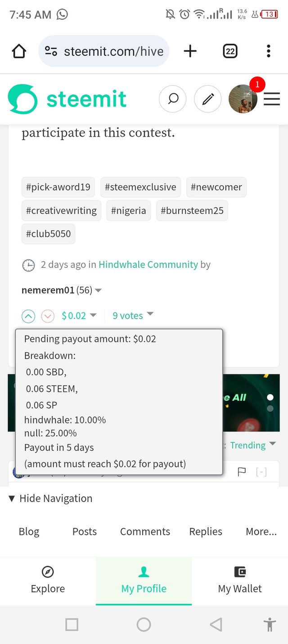Switch to the Explore tab
The width and height of the screenshot is (288, 644).
[48, 581]
